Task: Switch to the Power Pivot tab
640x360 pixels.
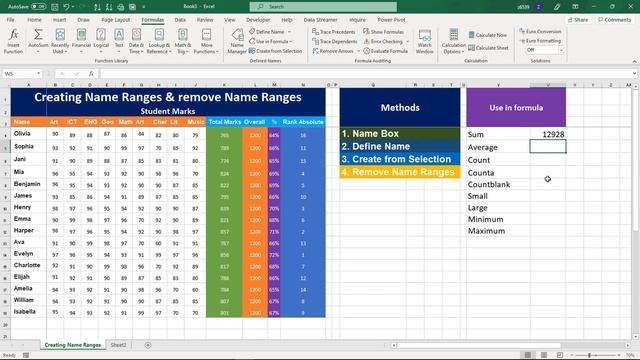Action: coord(391,20)
